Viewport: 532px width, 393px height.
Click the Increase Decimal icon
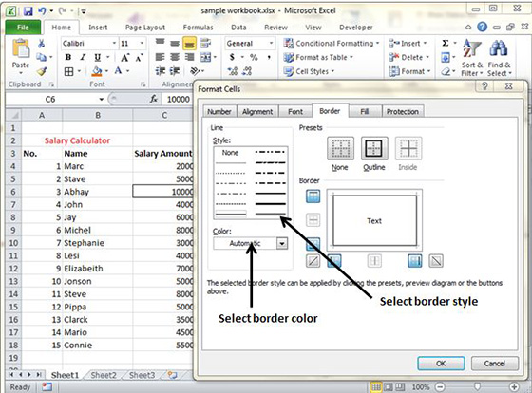[233, 71]
